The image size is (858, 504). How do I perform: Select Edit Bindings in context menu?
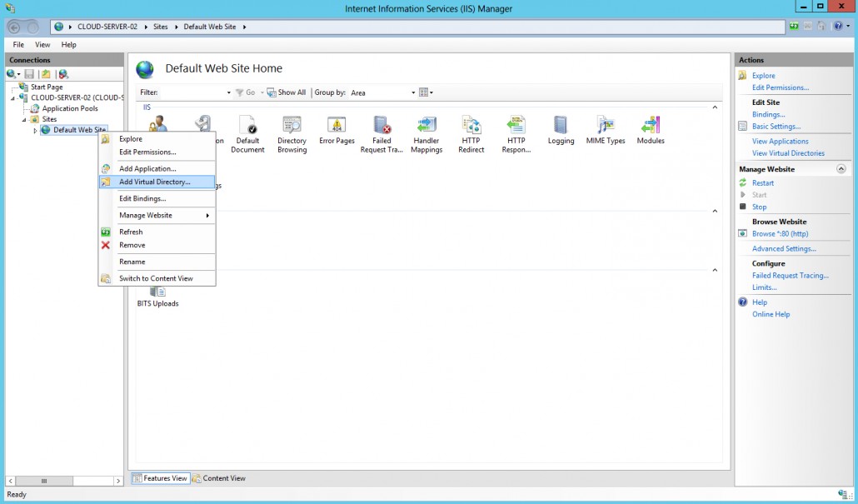157,198
